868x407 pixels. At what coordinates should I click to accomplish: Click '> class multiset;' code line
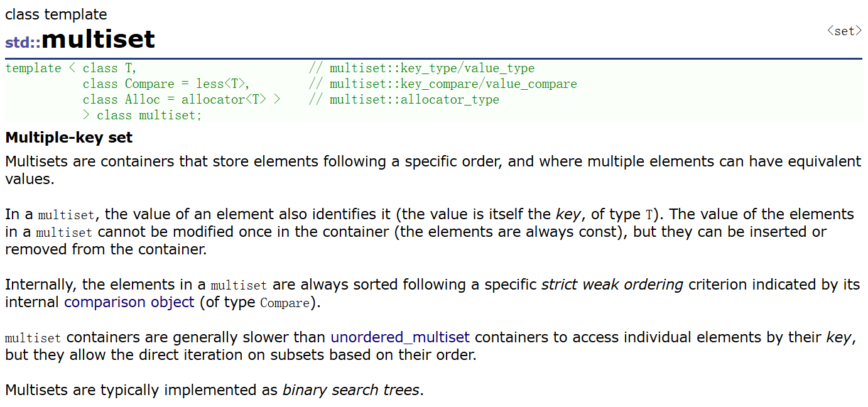[x=142, y=116]
